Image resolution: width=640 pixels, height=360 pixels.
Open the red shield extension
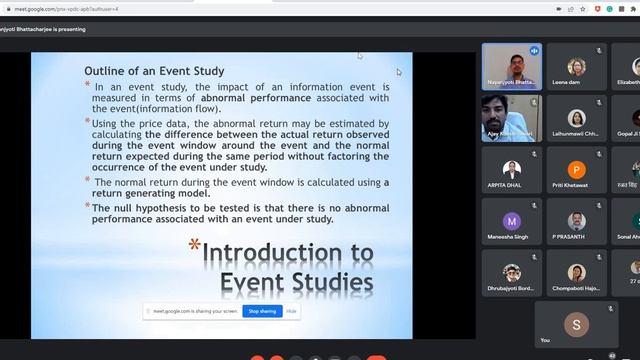[x=598, y=9]
